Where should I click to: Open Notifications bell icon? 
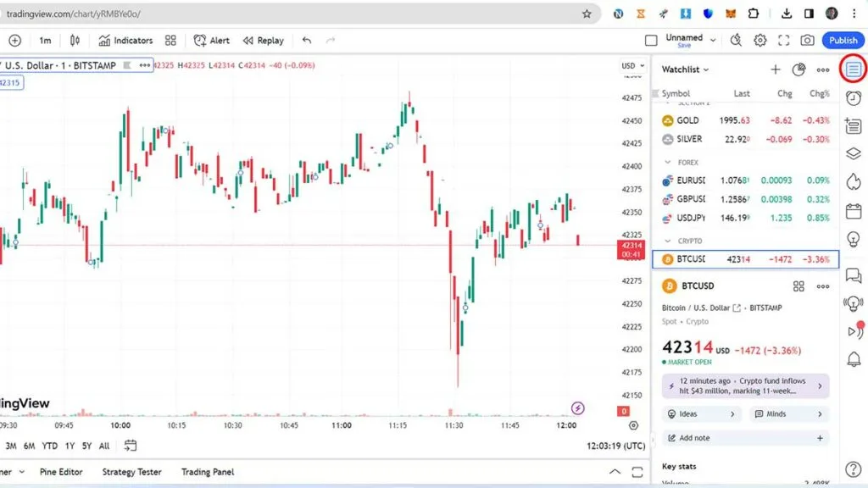click(854, 359)
